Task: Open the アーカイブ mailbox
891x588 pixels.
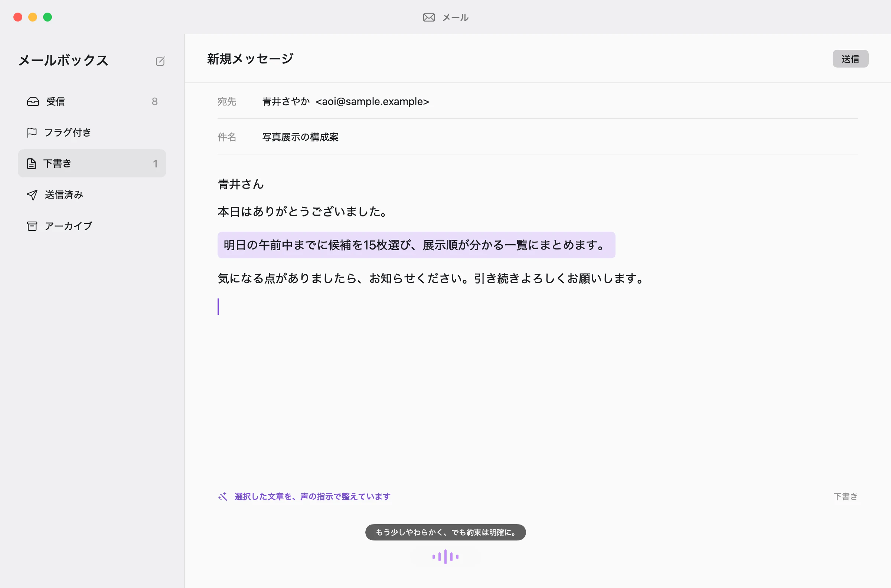Action: (x=92, y=226)
